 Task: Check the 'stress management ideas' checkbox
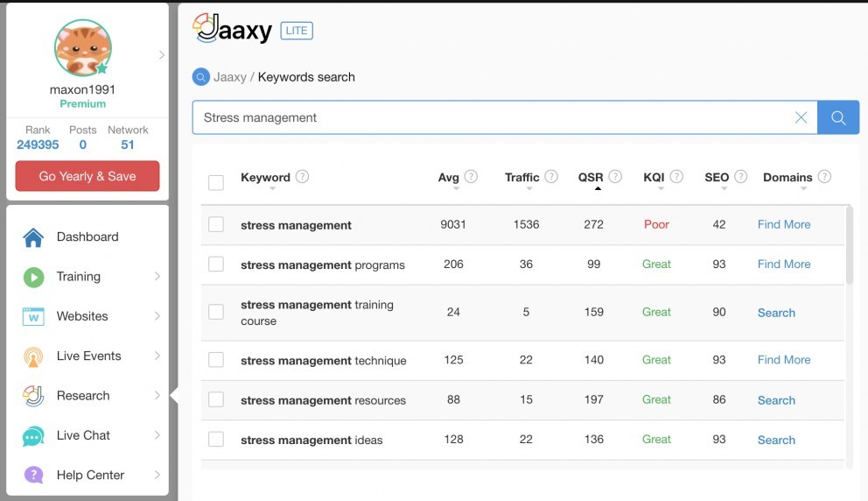[216, 440]
